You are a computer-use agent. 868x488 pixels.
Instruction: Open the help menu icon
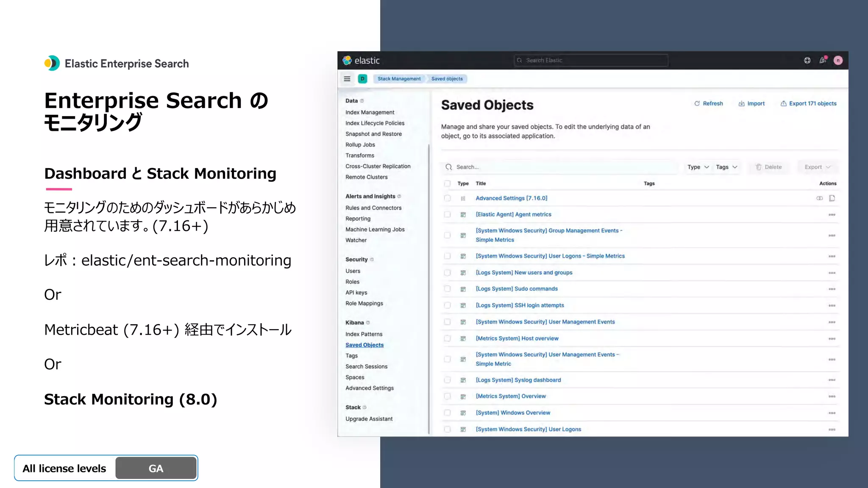(807, 61)
